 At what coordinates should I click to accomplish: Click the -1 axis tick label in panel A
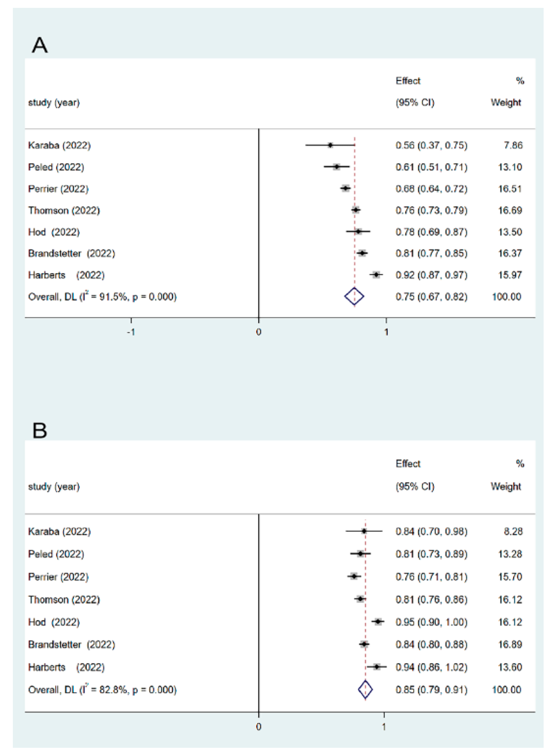[131, 332]
